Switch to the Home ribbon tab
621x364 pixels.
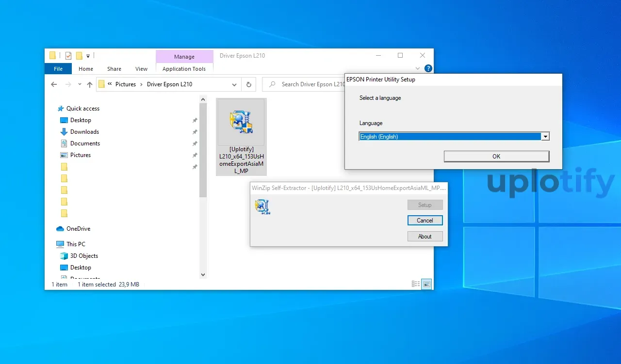[x=86, y=69]
